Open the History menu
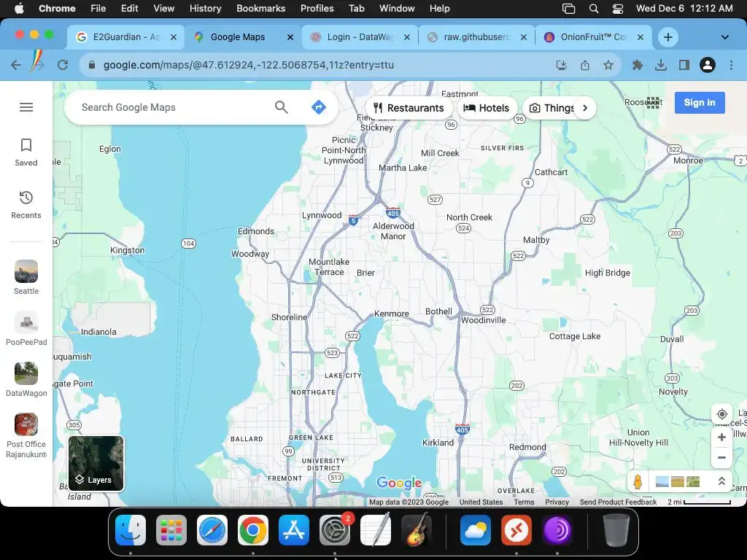Image resolution: width=747 pixels, height=560 pixels. coord(205,9)
